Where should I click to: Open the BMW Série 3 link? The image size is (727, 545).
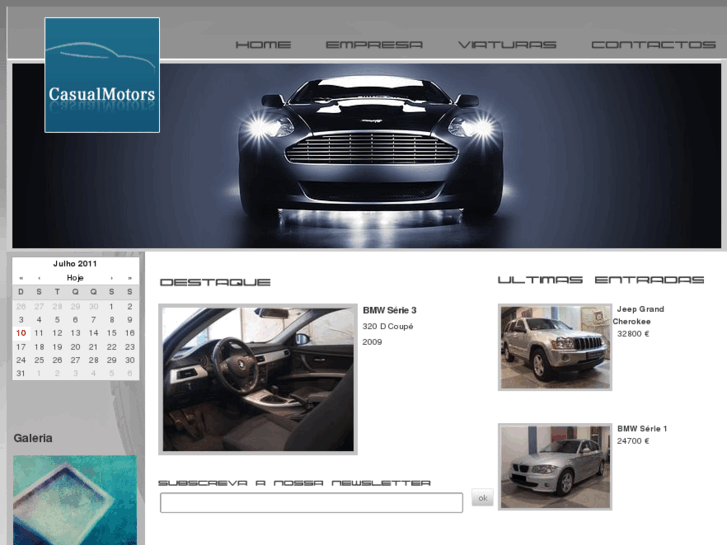coord(389,310)
